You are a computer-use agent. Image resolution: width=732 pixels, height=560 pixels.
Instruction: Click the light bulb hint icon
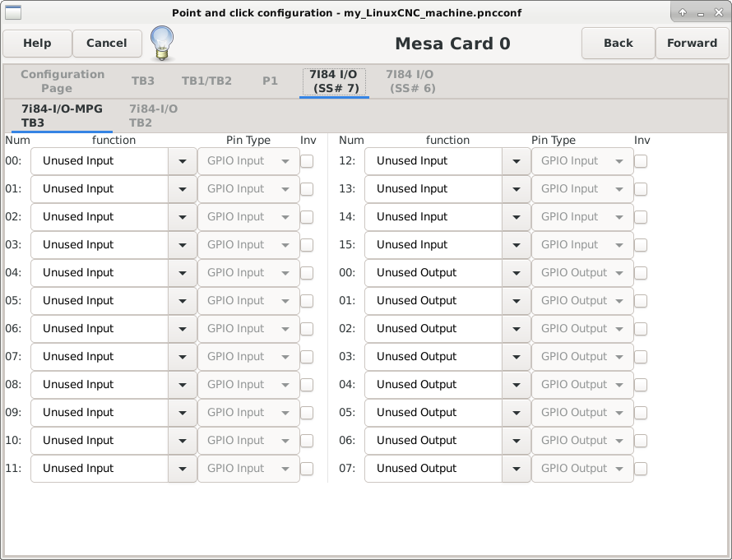[x=162, y=43]
